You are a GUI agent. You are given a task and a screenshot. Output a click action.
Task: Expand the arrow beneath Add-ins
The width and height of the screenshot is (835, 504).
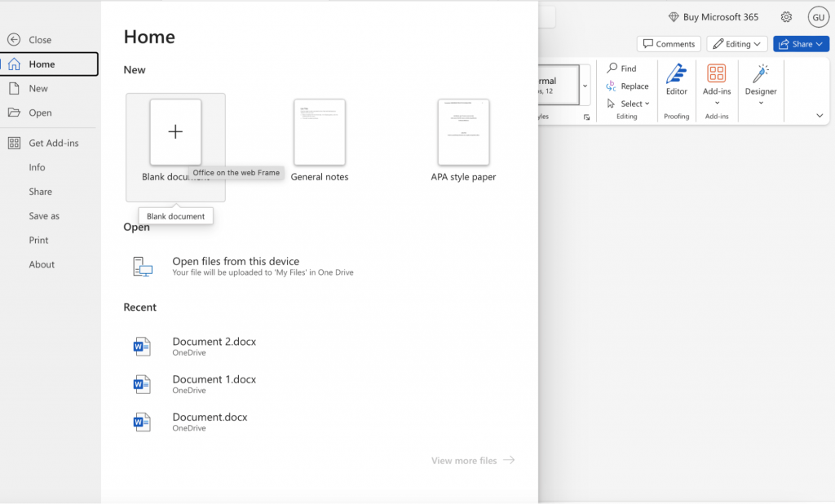tap(717, 103)
